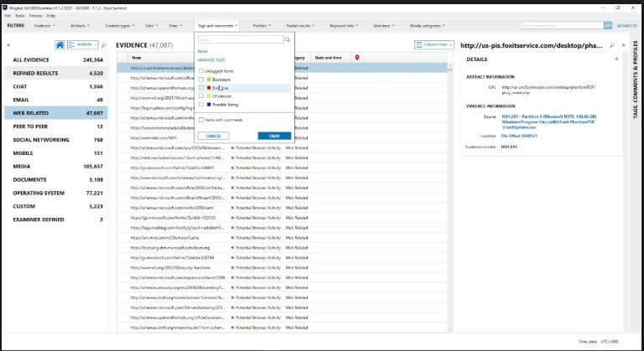Open the Content types filter dropdown
This screenshot has width=644, height=351.
(x=120, y=25)
